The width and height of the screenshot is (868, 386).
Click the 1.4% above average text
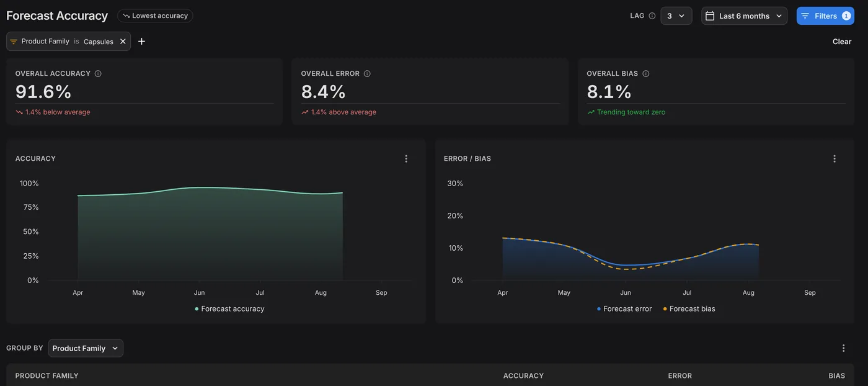click(343, 112)
